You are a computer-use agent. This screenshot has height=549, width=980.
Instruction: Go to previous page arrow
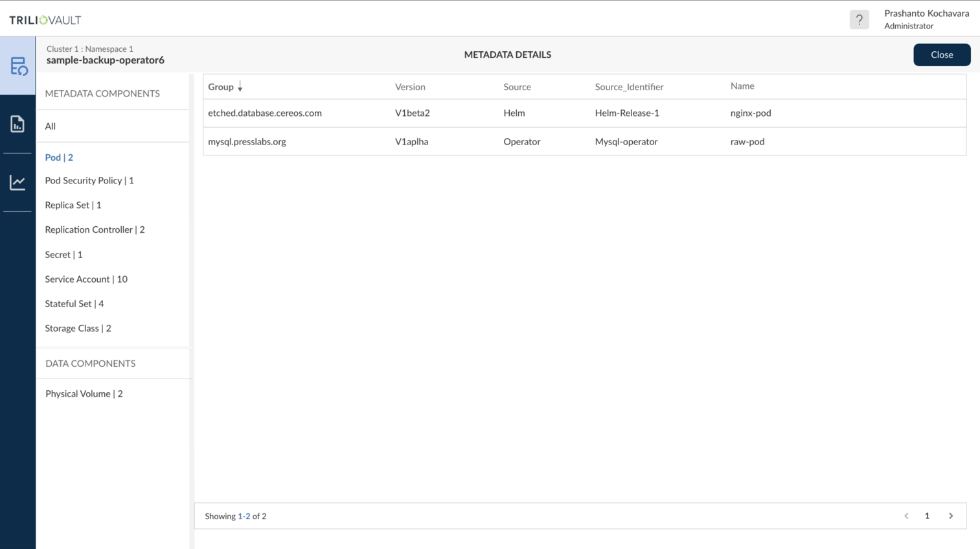pyautogui.click(x=906, y=516)
